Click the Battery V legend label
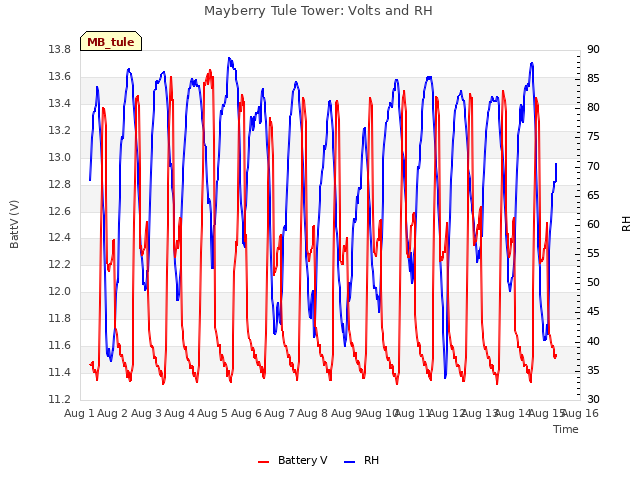Viewport: 640px width, 480px height. coord(302,460)
